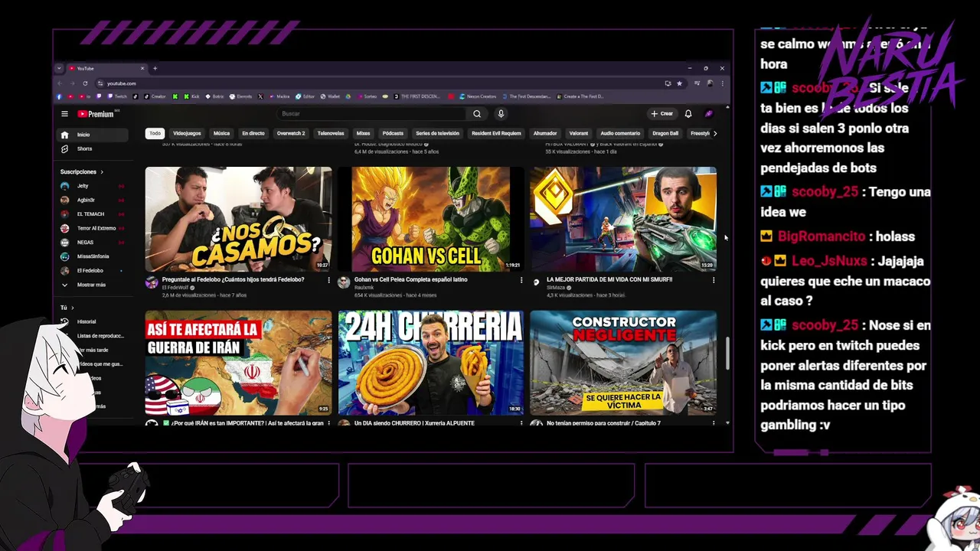The width and height of the screenshot is (980, 551).
Task: Show more filter chips arrow
Action: pyautogui.click(x=715, y=133)
